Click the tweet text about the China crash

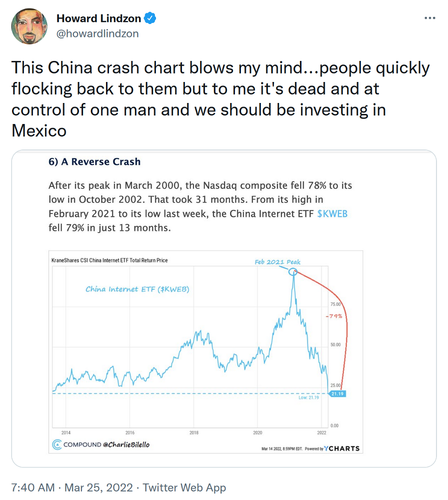click(220, 99)
